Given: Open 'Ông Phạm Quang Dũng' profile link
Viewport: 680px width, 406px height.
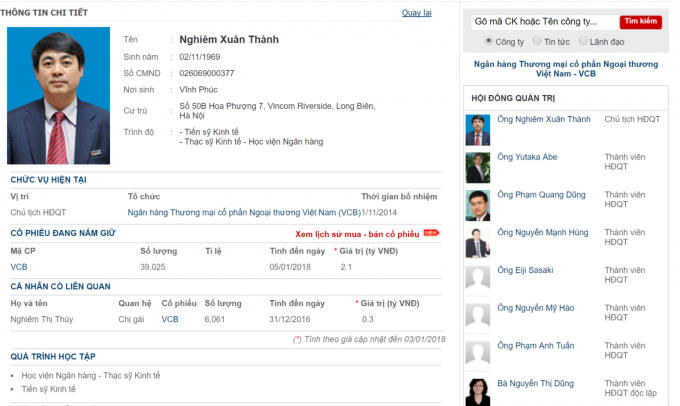Looking at the screenshot, I should coord(541,195).
